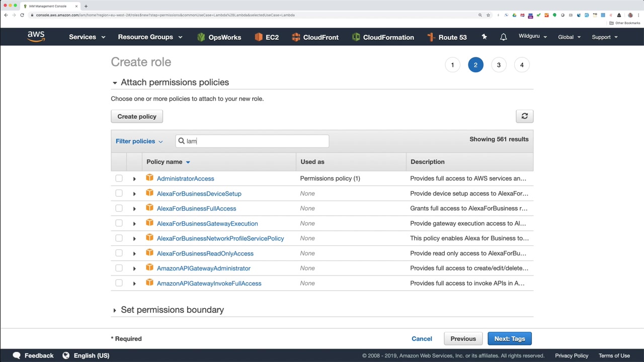Expand AlexaForBusinessDeviceSetup policy details arrow

pos(134,194)
